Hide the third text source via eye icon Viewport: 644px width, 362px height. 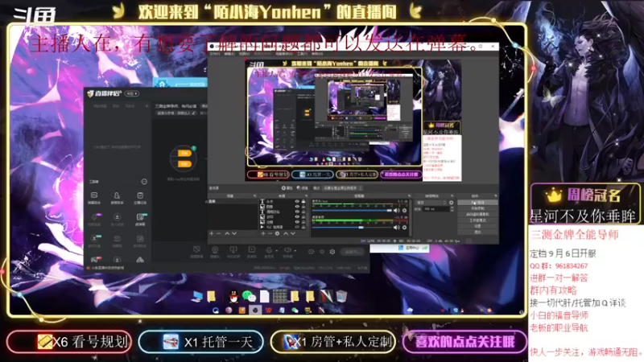(297, 212)
